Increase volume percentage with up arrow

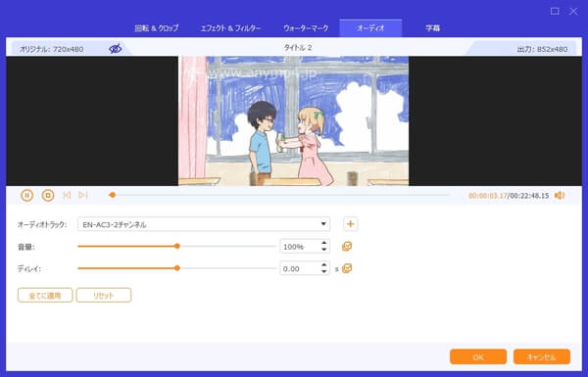click(x=324, y=243)
